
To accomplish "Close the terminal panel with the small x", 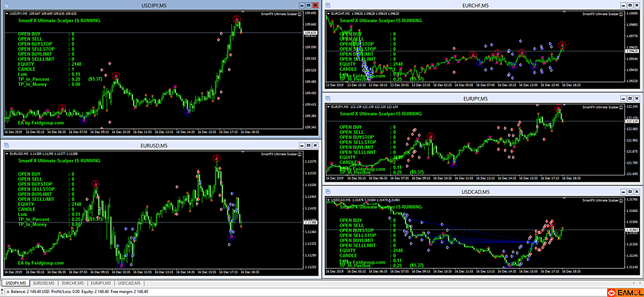I will click(2, 290).
